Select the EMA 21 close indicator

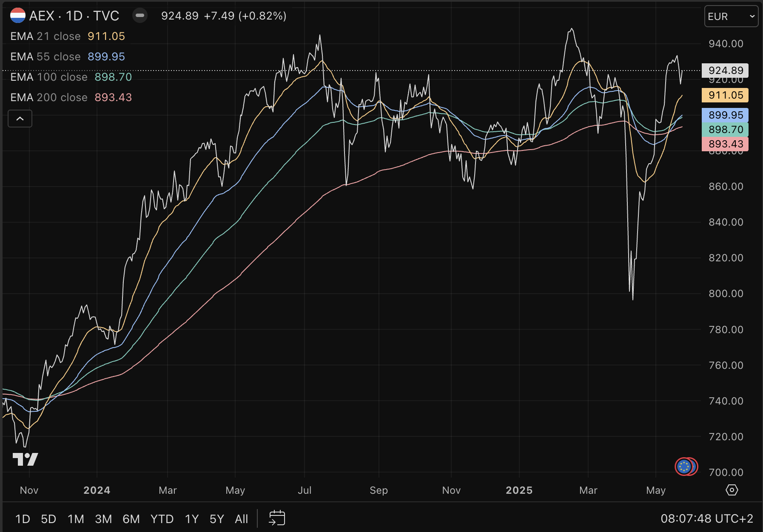46,36
